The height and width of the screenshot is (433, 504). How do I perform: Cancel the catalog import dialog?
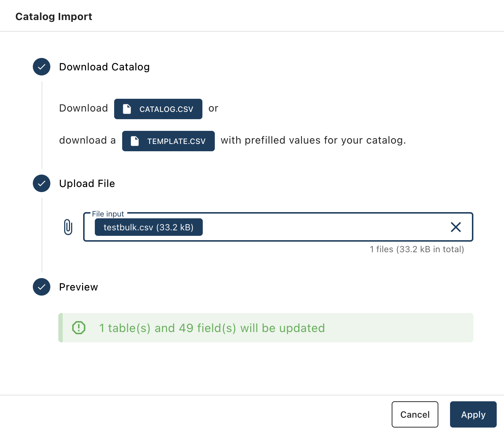coord(415,414)
